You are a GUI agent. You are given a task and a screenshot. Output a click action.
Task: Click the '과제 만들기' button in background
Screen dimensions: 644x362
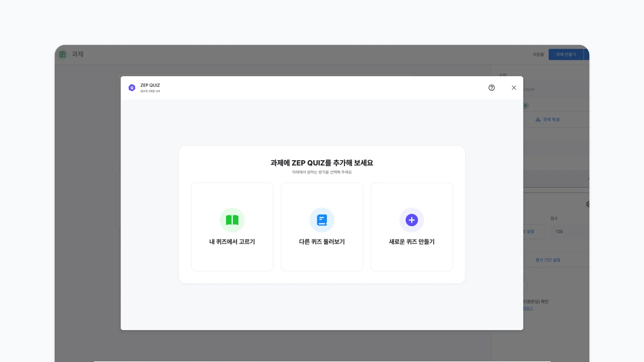(566, 54)
